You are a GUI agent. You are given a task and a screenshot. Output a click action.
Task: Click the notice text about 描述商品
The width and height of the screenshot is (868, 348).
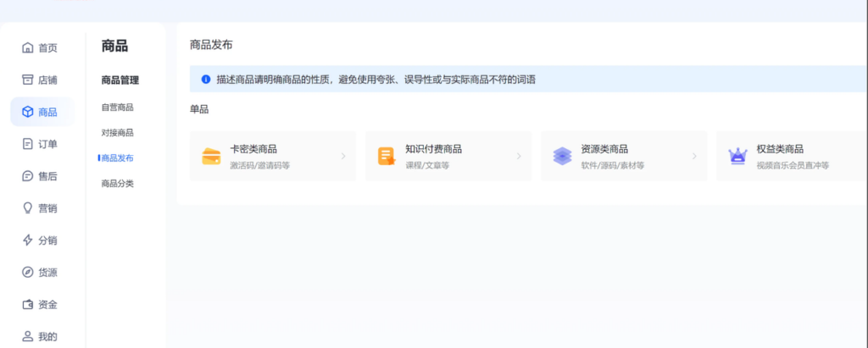(x=376, y=80)
